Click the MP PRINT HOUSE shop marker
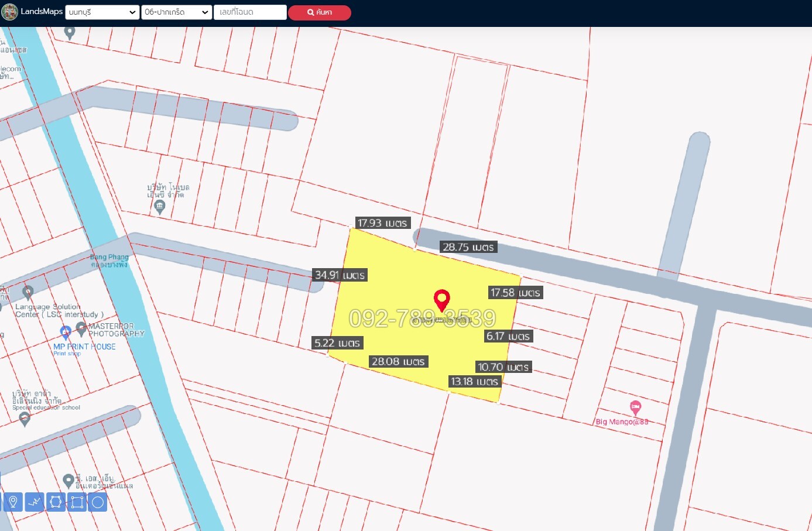Image resolution: width=812 pixels, height=531 pixels. coord(66,333)
